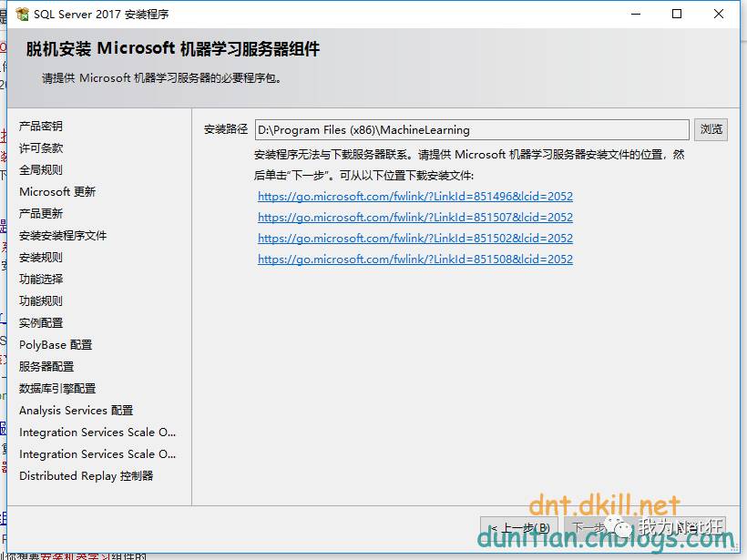747x560 pixels.
Task: Select the Microsoft 更新 step
Action: click(x=57, y=192)
